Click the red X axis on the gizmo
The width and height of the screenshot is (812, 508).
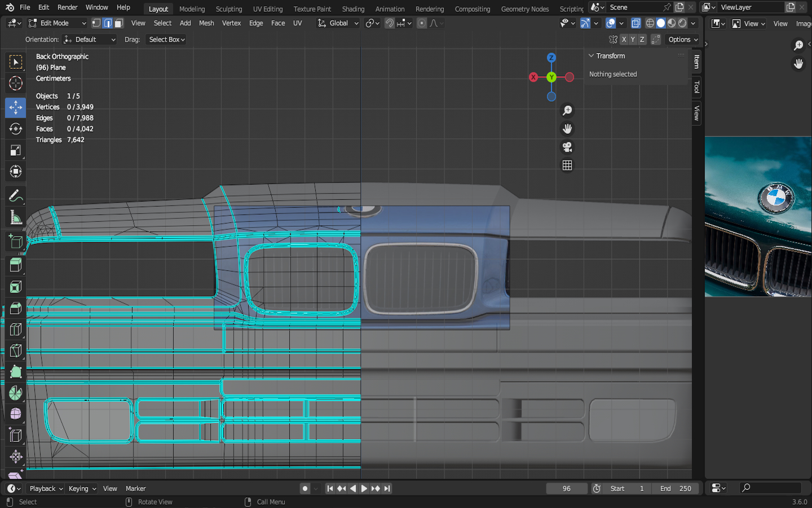coord(533,77)
